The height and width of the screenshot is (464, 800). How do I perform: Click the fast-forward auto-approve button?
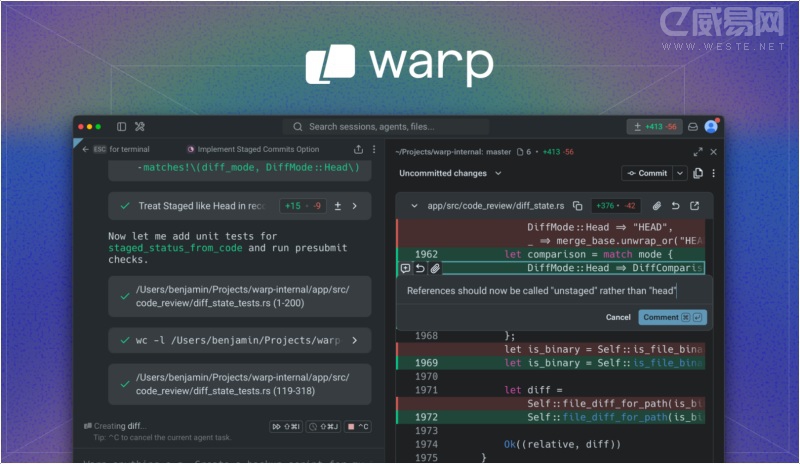point(286,426)
